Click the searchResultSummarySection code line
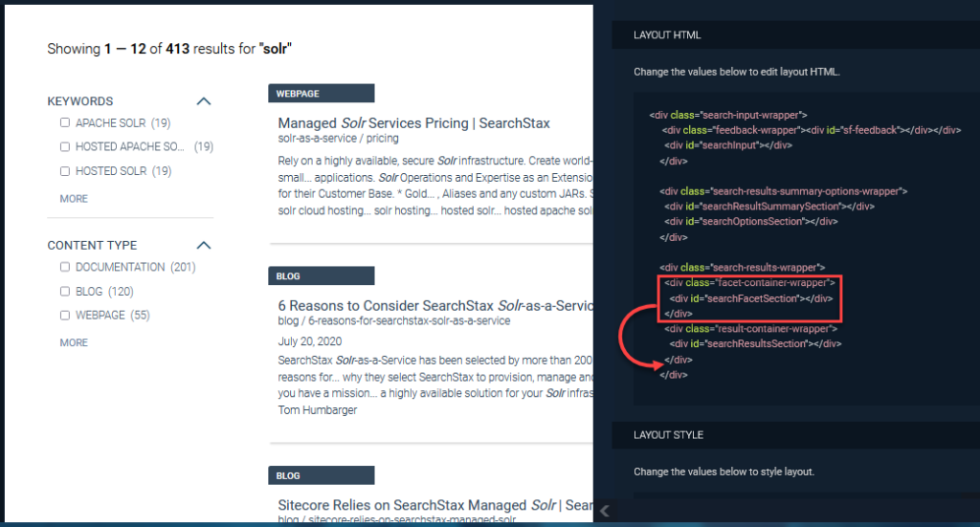980x527 pixels. pyautogui.click(x=768, y=206)
